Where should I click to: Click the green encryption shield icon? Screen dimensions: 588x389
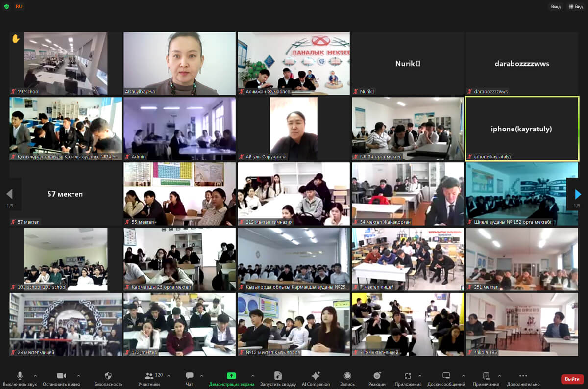(6, 6)
